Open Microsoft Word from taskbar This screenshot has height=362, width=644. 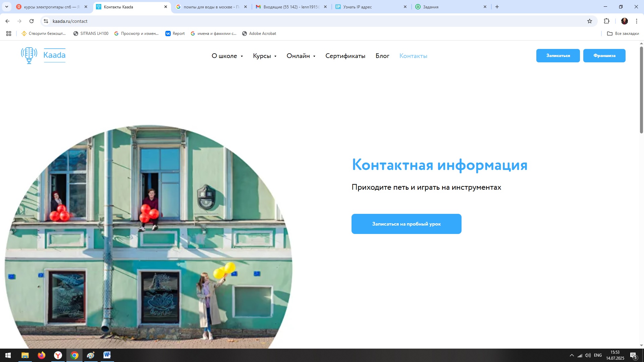coord(107,355)
